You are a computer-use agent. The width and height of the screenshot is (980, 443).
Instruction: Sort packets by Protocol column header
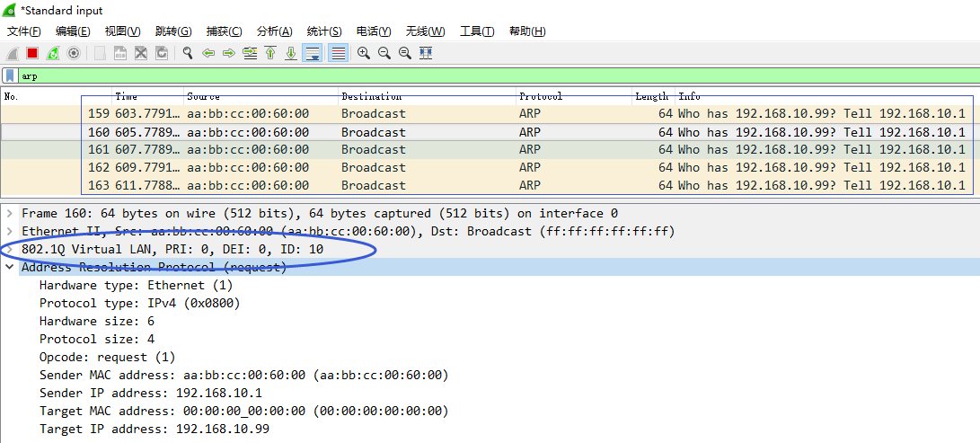pyautogui.click(x=541, y=96)
